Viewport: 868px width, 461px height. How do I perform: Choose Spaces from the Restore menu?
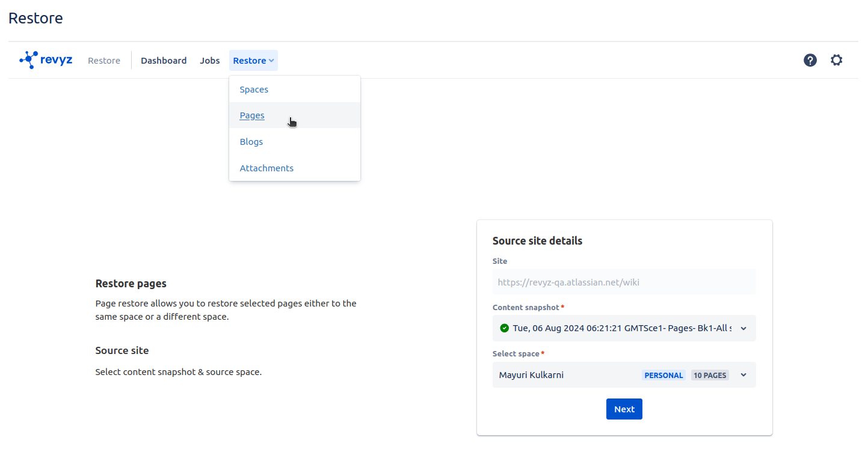254,90
